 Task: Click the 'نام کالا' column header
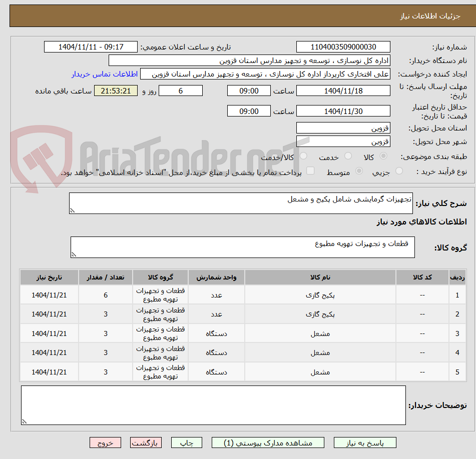point(320,277)
